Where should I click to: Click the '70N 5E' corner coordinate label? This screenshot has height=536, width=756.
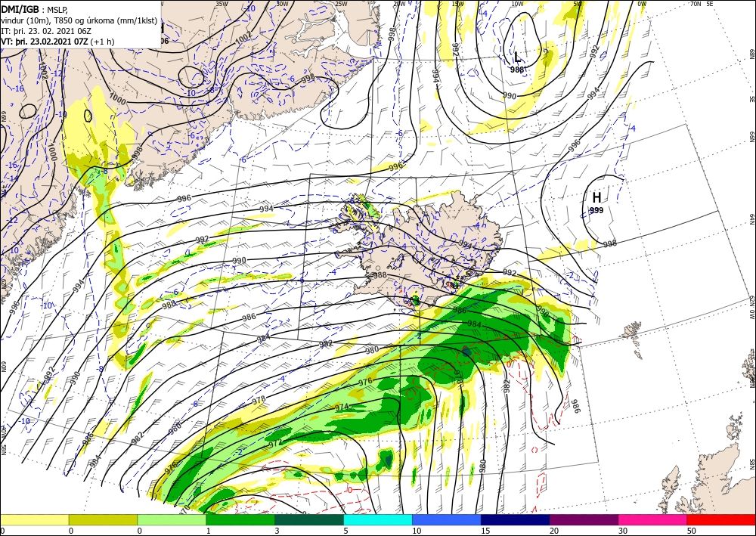702,3
